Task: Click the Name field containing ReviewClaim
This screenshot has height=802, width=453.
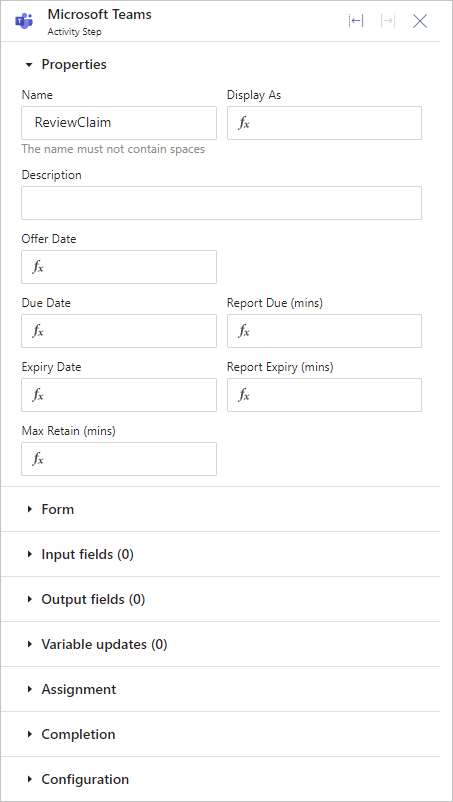Action: (119, 123)
